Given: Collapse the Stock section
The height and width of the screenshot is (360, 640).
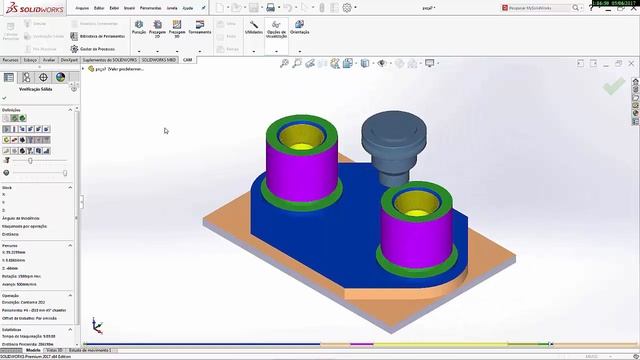Looking at the screenshot, I should (70, 187).
